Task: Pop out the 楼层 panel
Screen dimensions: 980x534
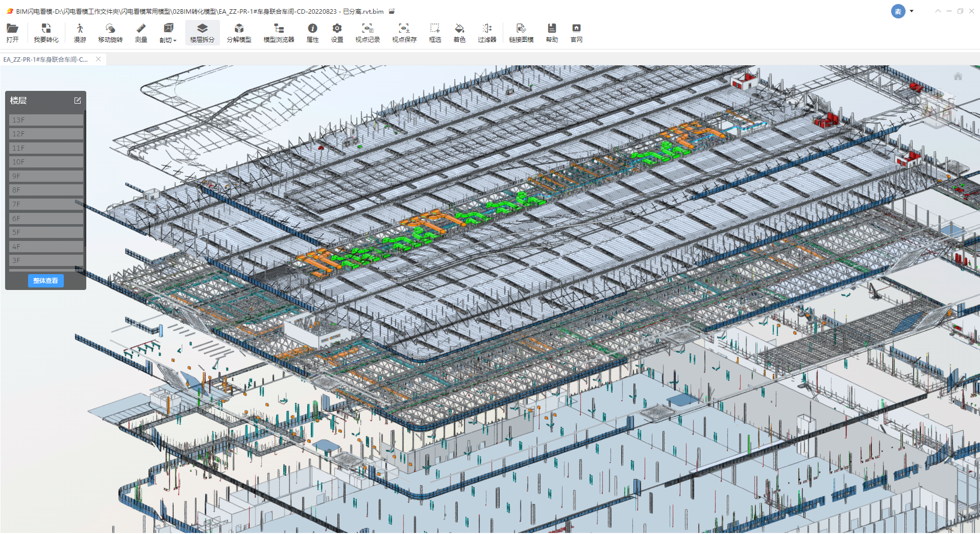Action: tap(78, 101)
